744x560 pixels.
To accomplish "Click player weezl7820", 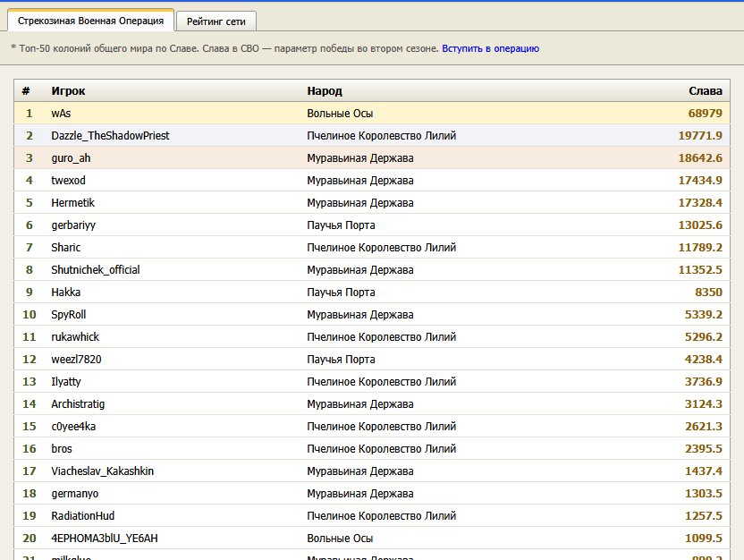I will pos(76,360).
